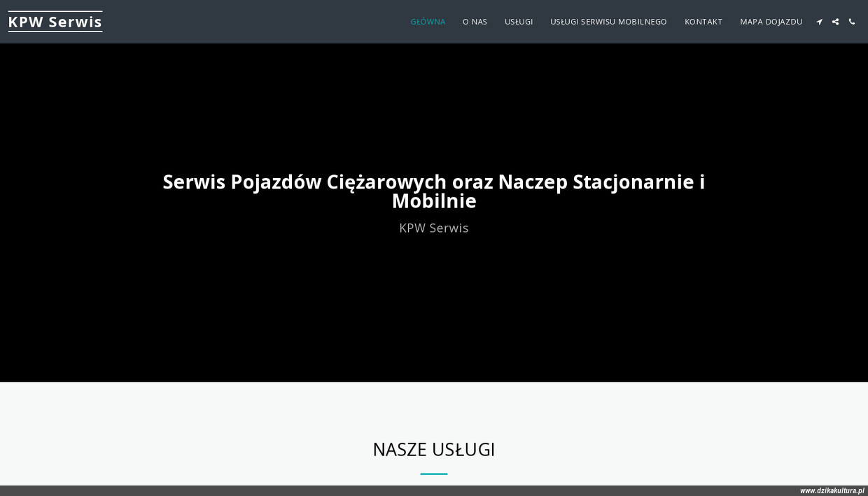Click the share icon in header

tap(835, 22)
